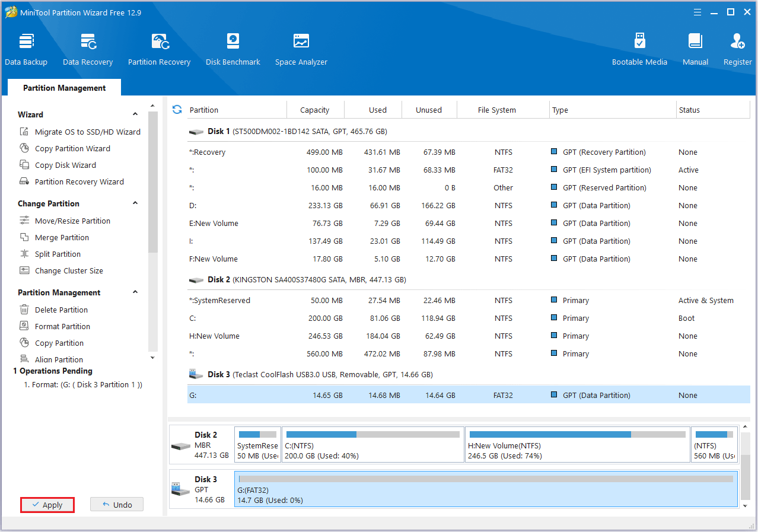This screenshot has height=532, width=758.
Task: Click the Disk 2 KINGSTON header row
Action: [x=469, y=279]
